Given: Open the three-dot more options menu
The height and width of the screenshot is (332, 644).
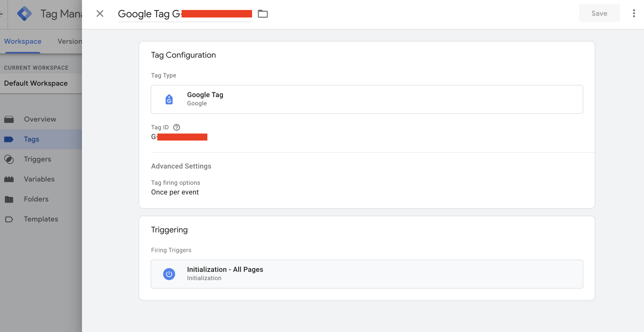Looking at the screenshot, I should 634,13.
